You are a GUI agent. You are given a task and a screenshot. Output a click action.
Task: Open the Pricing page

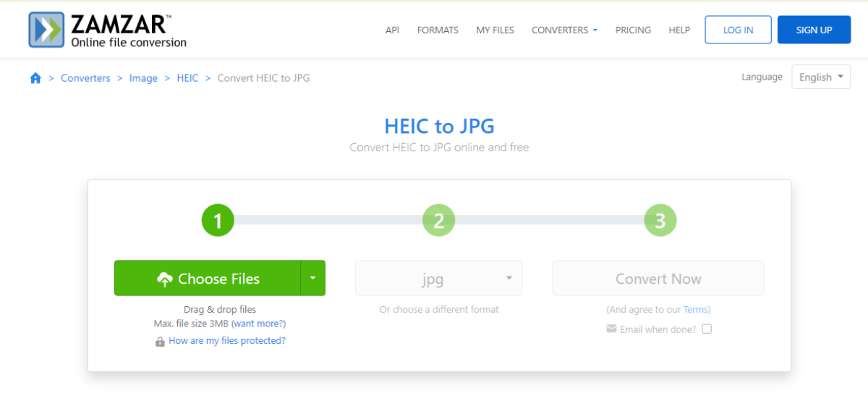(x=633, y=30)
